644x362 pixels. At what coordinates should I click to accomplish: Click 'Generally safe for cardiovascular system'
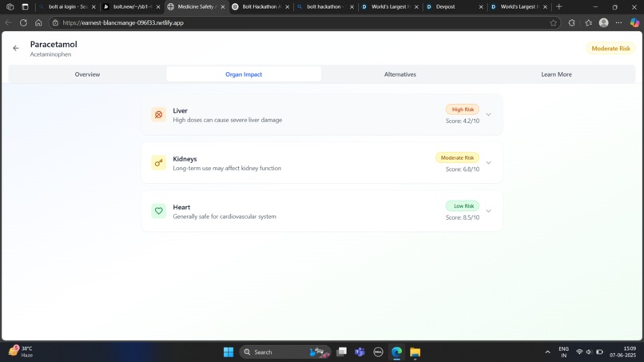[225, 217]
